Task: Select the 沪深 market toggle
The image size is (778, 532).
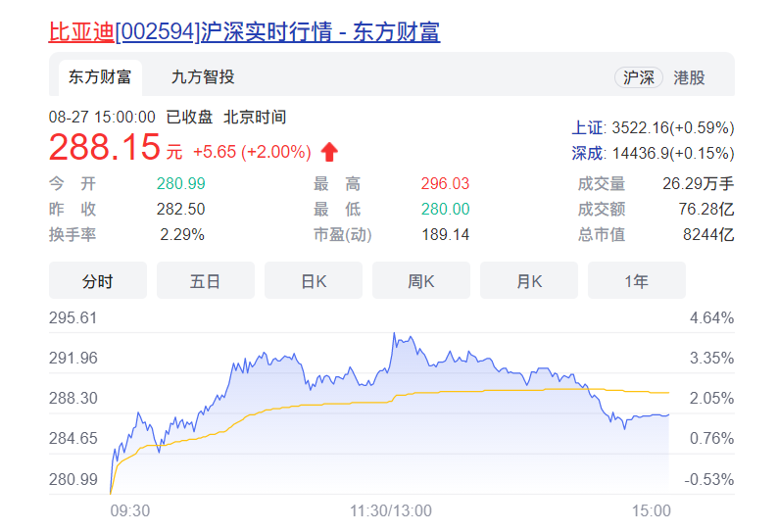Action: pyautogui.click(x=639, y=77)
